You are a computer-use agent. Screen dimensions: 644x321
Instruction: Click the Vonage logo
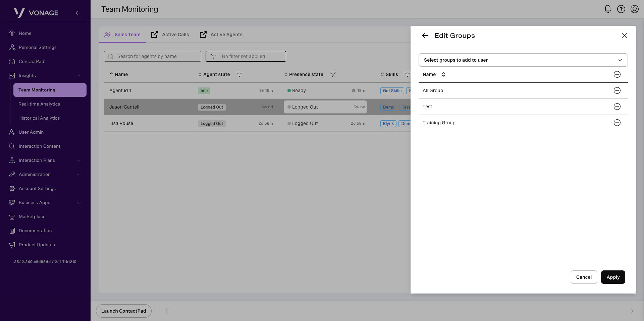coord(36,13)
